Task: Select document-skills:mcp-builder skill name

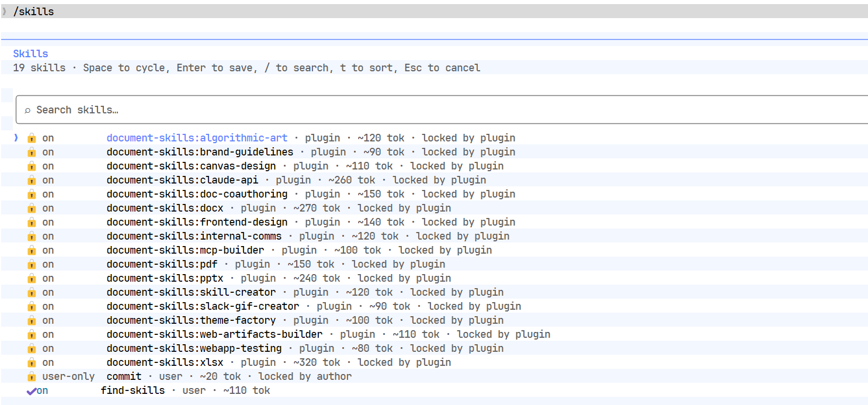Action: (x=185, y=250)
